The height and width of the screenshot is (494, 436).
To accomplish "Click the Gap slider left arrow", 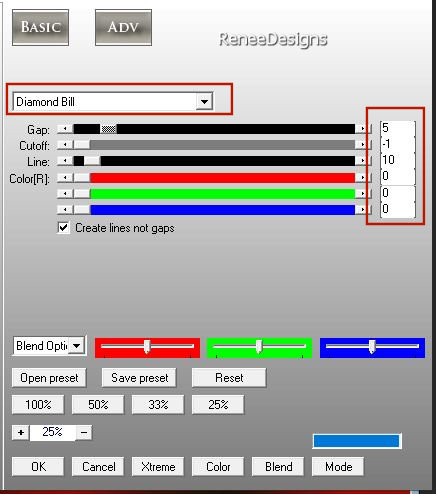I will 65,129.
